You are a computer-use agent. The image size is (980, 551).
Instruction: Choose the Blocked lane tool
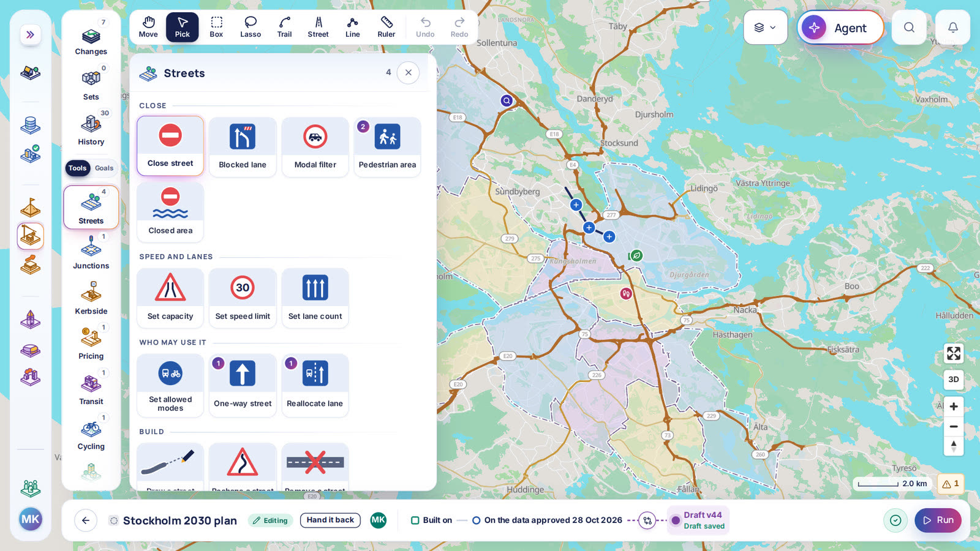click(243, 147)
